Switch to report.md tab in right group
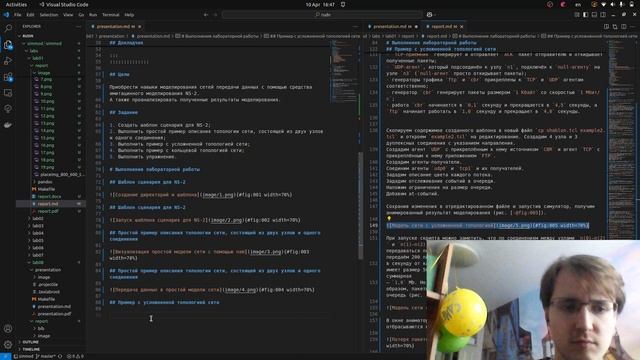Viewport: 640px width, 360px height. [443, 27]
